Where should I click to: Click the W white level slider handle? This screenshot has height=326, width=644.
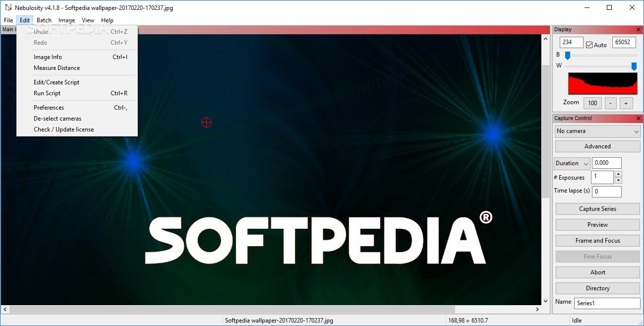tap(634, 66)
